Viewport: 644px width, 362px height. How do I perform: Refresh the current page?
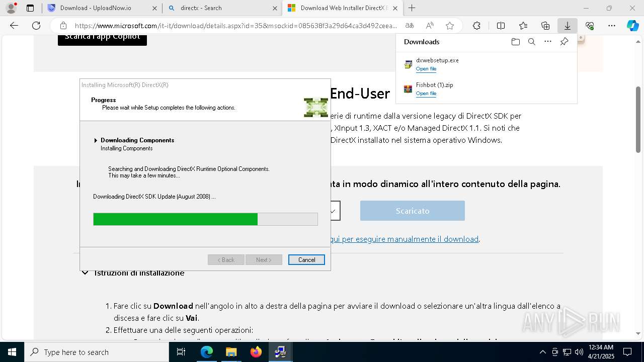coord(36,26)
